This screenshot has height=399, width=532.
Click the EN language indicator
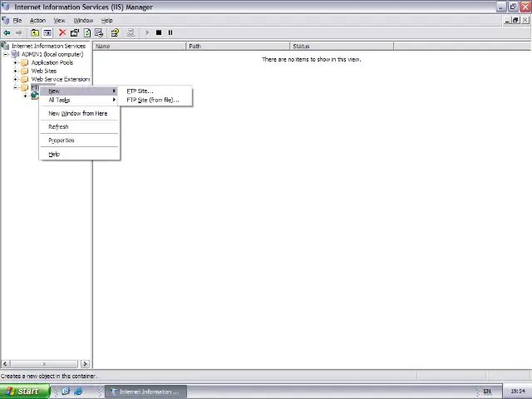coord(487,392)
